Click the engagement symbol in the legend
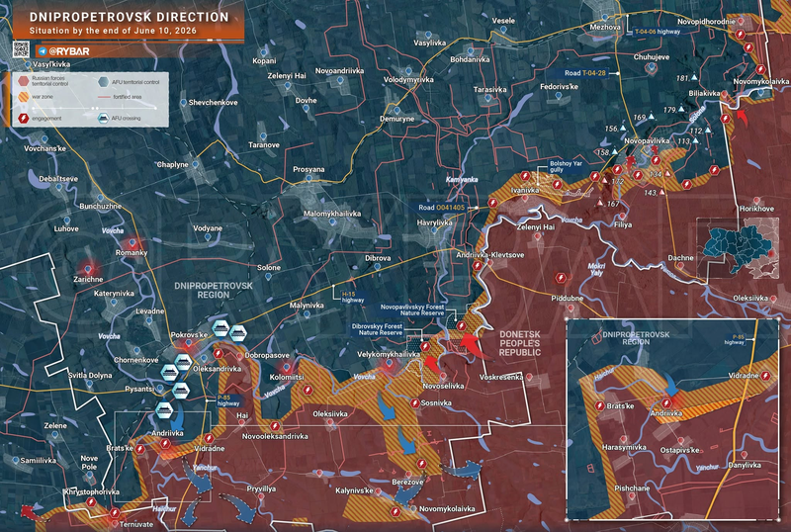The width and height of the screenshot is (791, 532). click(x=23, y=118)
